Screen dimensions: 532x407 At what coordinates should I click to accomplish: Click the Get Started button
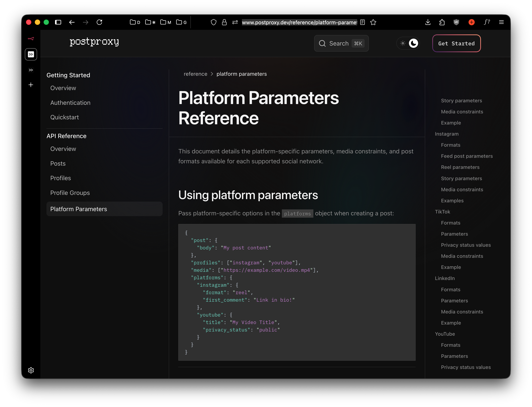pyautogui.click(x=456, y=43)
